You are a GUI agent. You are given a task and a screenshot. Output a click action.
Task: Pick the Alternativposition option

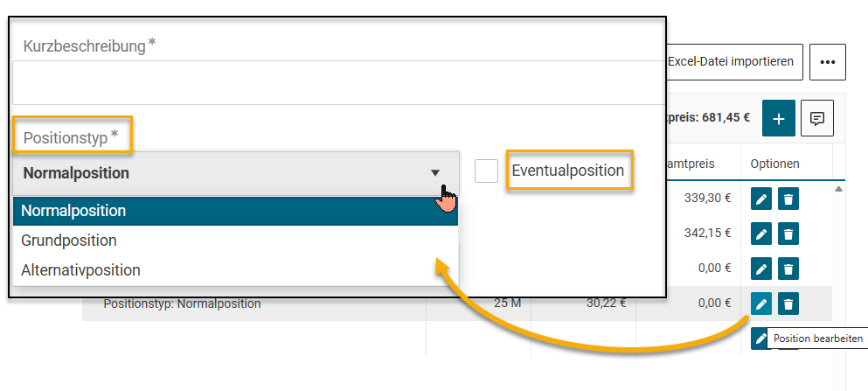(234, 270)
